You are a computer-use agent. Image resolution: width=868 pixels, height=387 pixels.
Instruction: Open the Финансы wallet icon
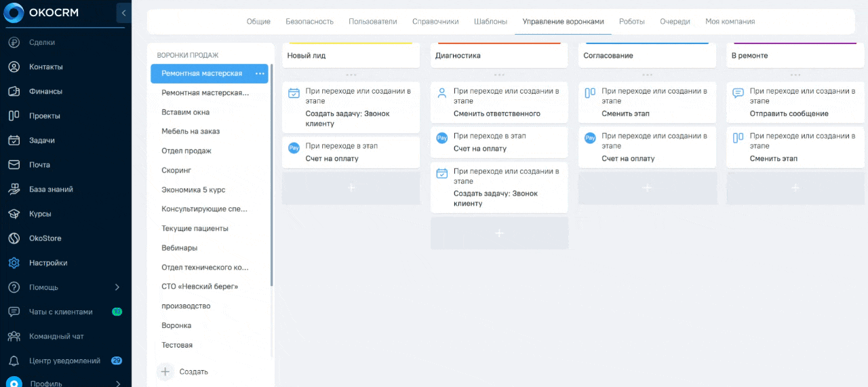click(x=14, y=92)
